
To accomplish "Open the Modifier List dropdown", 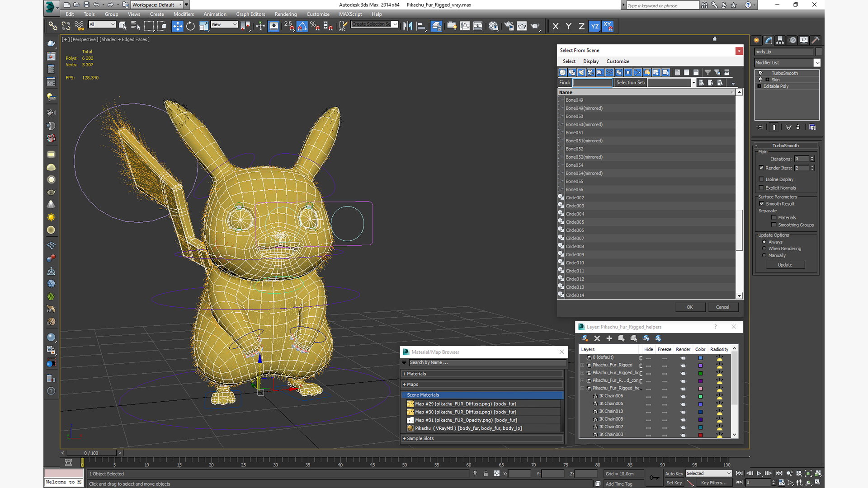I will point(817,63).
